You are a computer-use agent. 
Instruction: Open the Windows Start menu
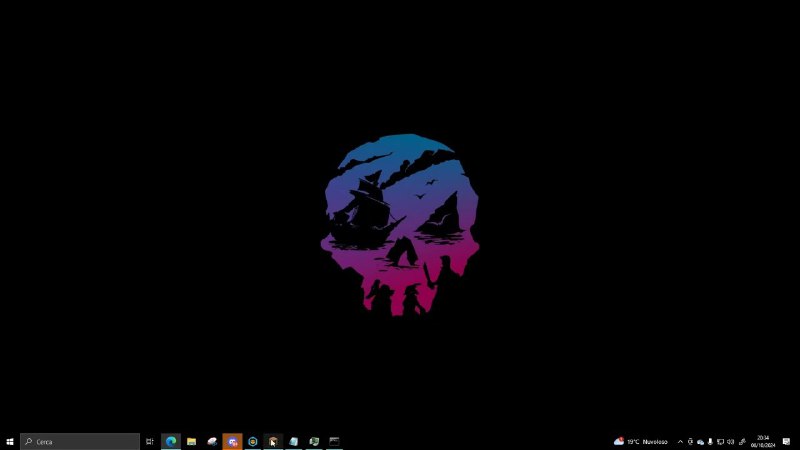pos(10,441)
